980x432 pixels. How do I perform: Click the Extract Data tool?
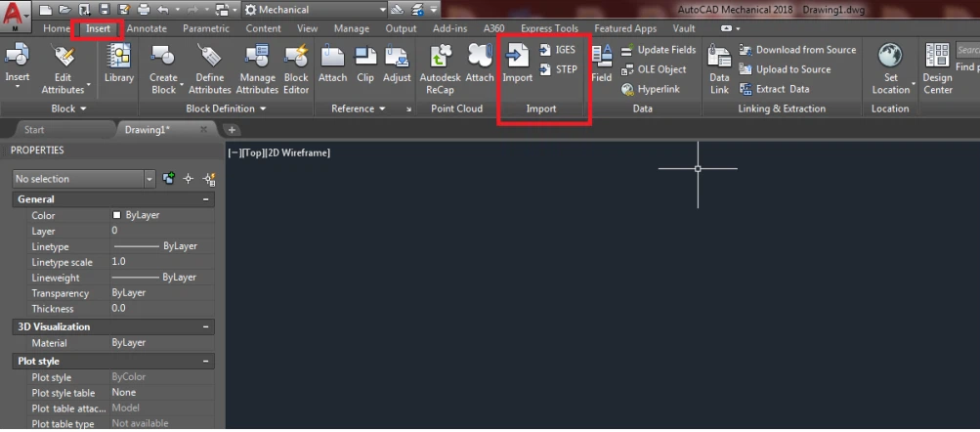pos(775,89)
